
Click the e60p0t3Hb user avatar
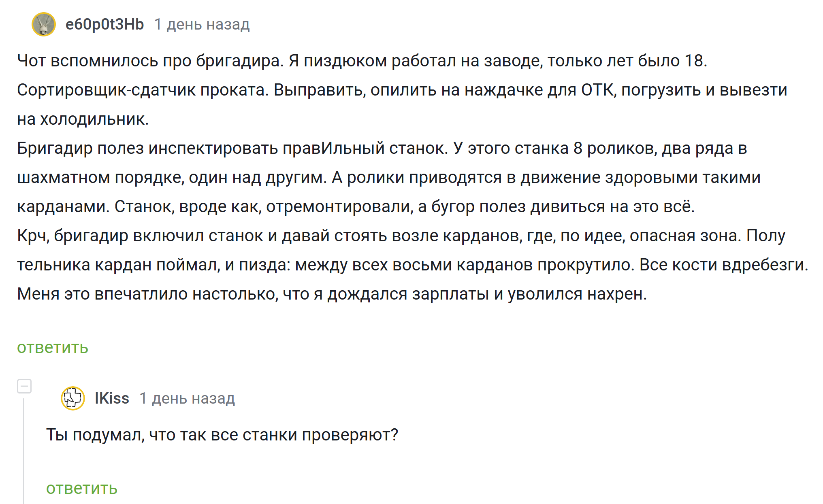coord(44,24)
